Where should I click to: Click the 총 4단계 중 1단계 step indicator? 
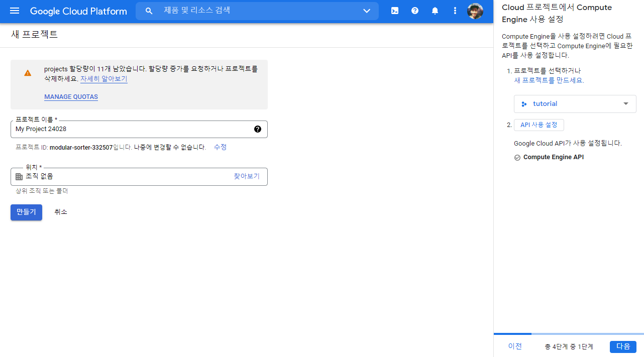tap(569, 347)
